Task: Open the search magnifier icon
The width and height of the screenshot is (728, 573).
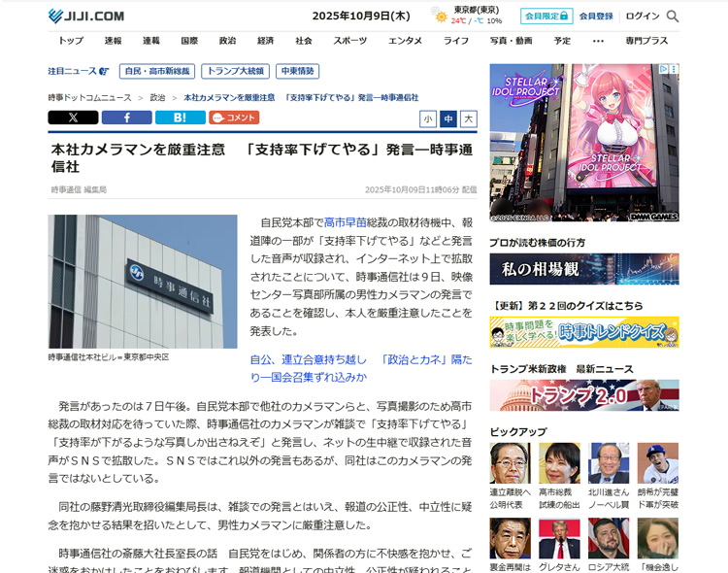Action: click(x=673, y=17)
